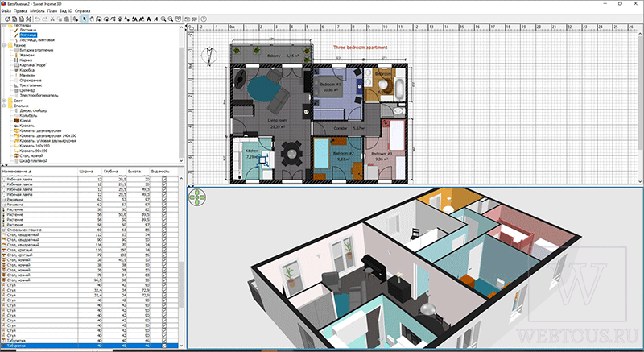Toggle visibility of Стол, круглый width 72

(165, 255)
